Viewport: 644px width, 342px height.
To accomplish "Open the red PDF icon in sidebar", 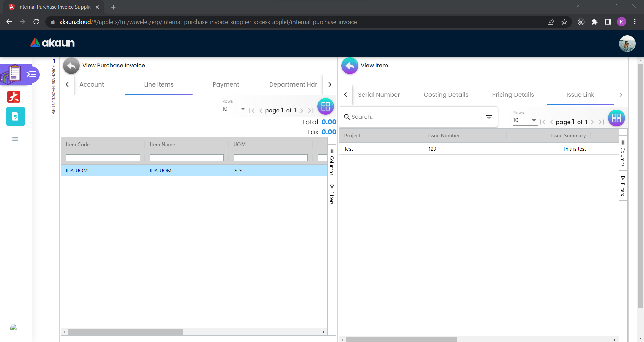I will coord(14,97).
